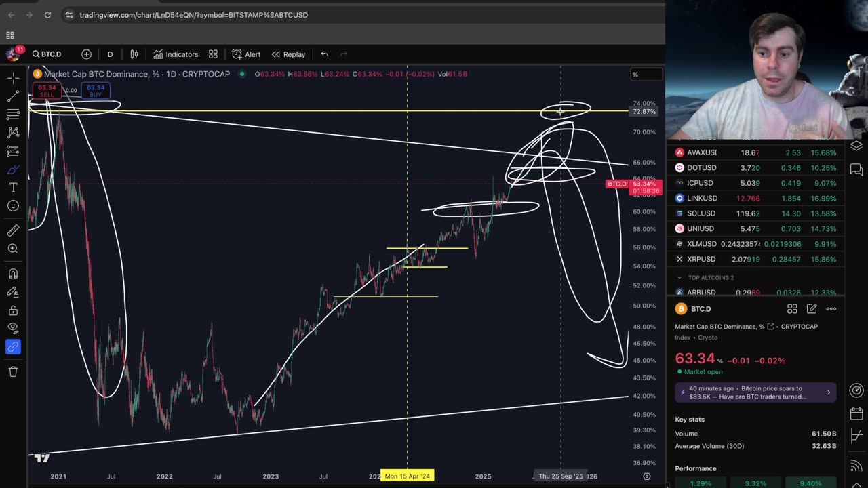Select UNIUSD in the watchlist
This screenshot has width=868, height=488.
pos(756,228)
